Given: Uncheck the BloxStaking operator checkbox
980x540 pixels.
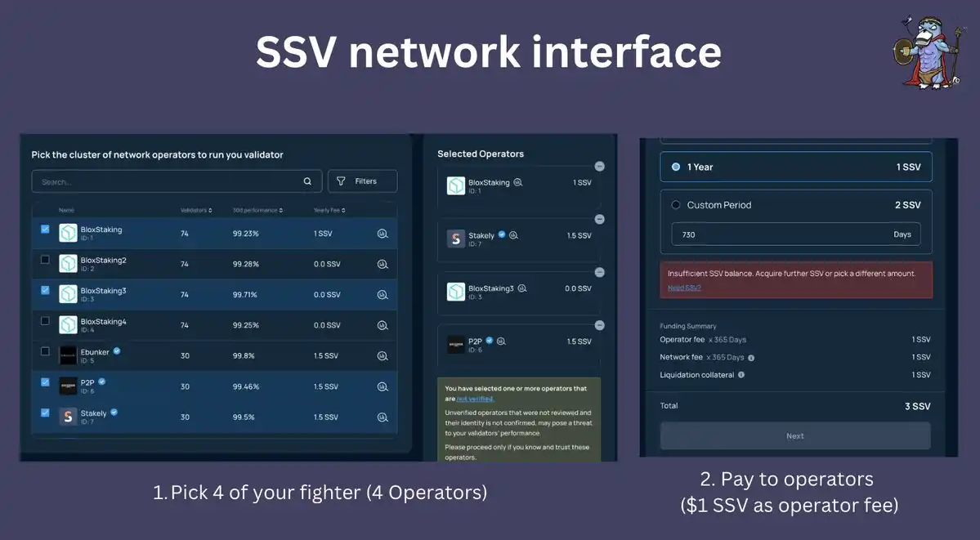Looking at the screenshot, I should tap(46, 230).
